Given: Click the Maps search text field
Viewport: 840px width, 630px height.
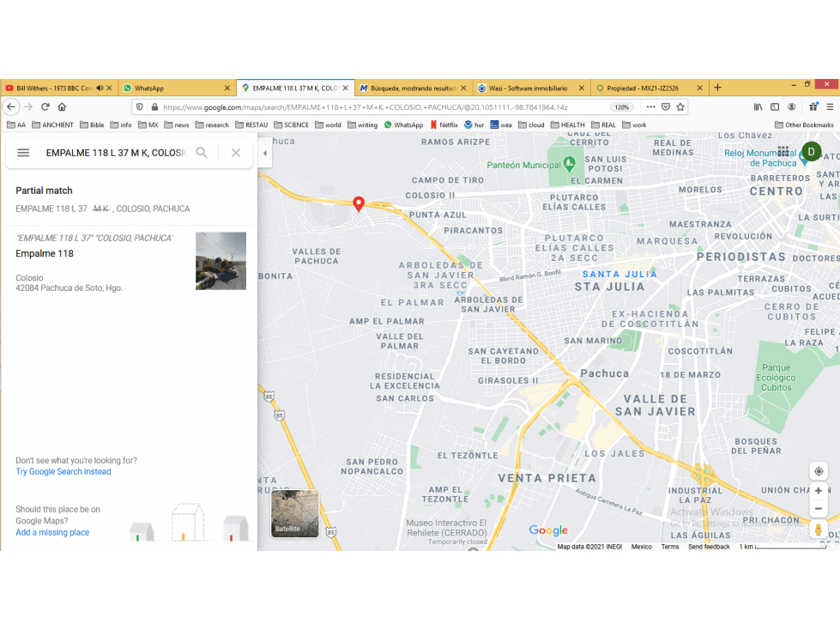Looking at the screenshot, I should (116, 153).
